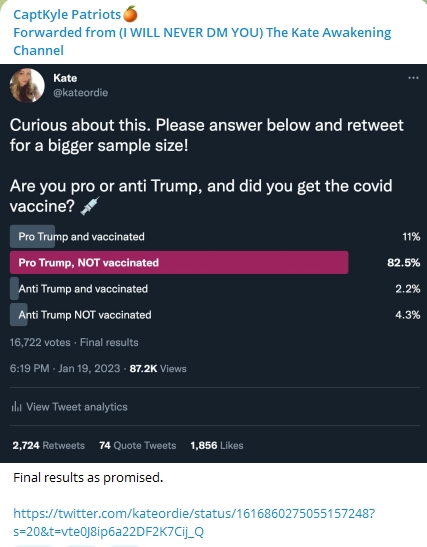Click the orange emoji beside CaptKyle Patriots
Screen dimensions: 427x547
click(x=130, y=14)
